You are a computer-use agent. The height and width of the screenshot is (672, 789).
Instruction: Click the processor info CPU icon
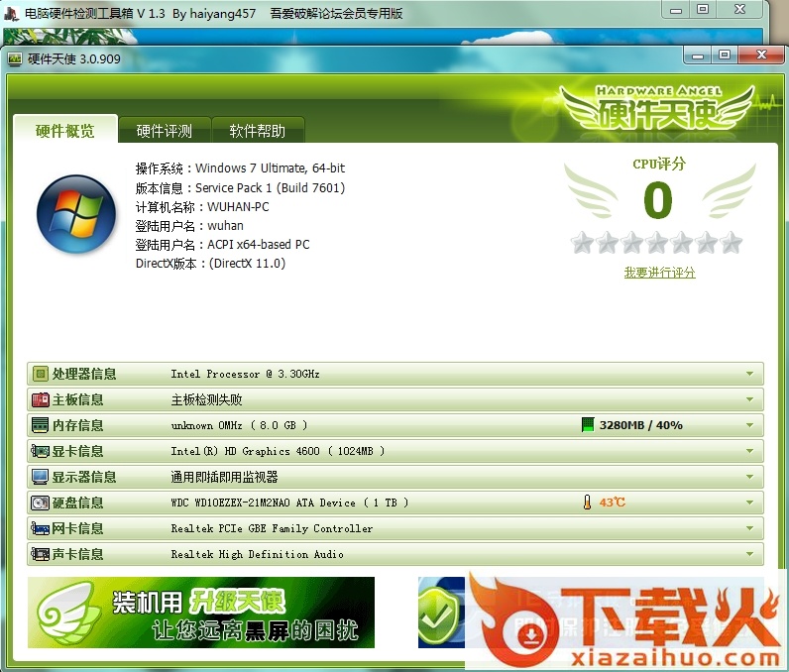click(41, 374)
